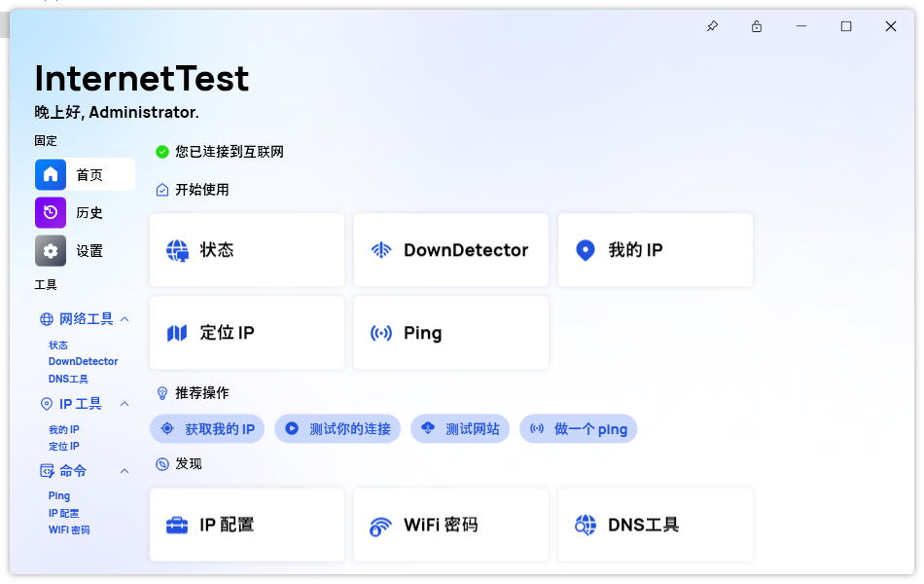Click DownDetector card signal icon
924x584 pixels.
pyautogui.click(x=381, y=250)
